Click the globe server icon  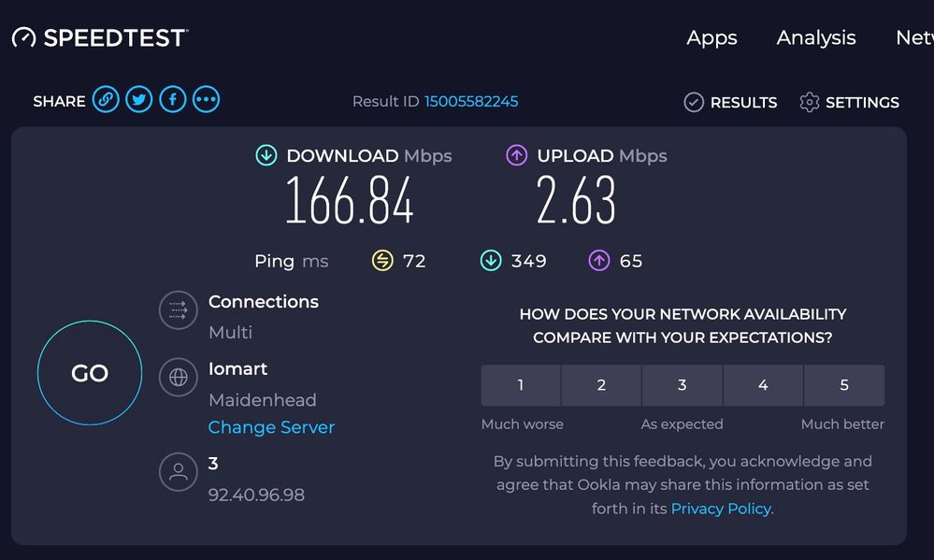(x=178, y=378)
